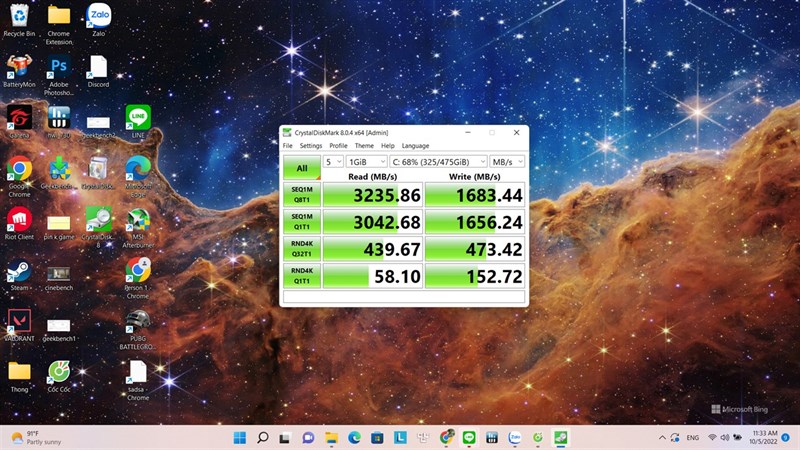
Task: Select the Microsoft Edge desktop shortcut
Action: click(138, 177)
